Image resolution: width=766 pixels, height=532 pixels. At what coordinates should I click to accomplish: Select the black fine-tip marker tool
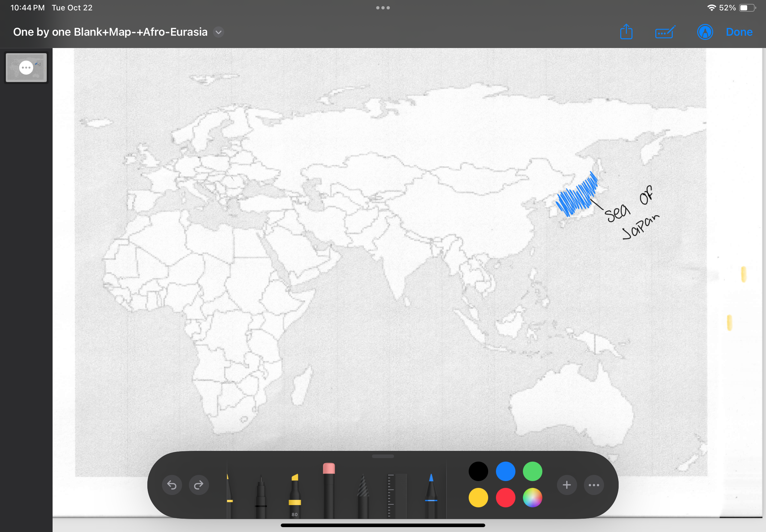[x=261, y=497]
